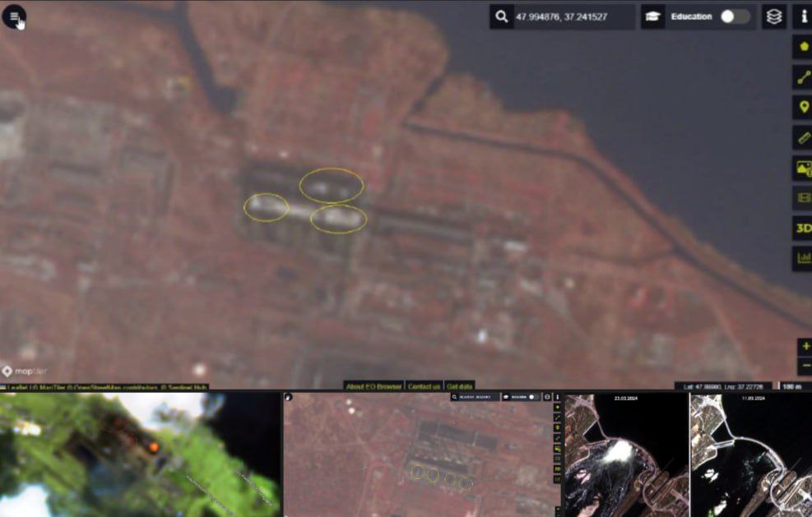812x517 pixels.
Task: Click the Education graduation cap icon
Action: pyautogui.click(x=652, y=16)
